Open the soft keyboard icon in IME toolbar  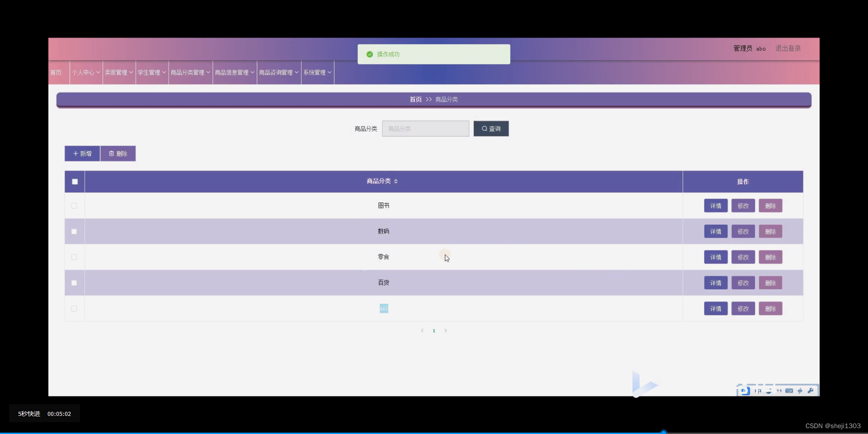[789, 391]
